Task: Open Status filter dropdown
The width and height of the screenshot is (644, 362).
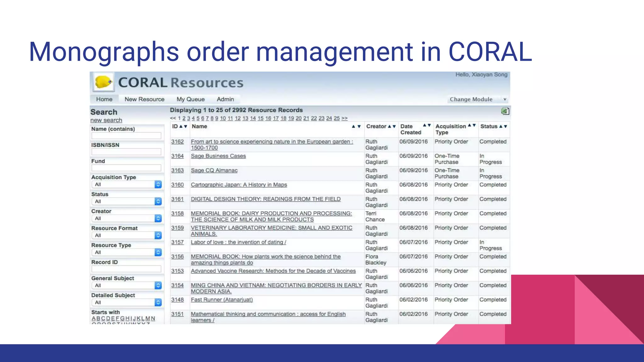Action: [x=127, y=201]
